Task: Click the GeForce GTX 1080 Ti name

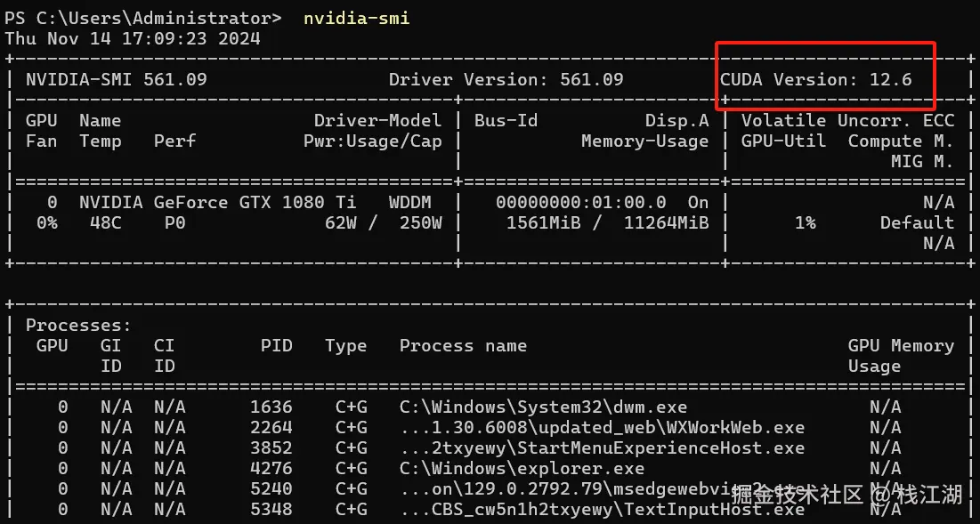Action: click(x=255, y=202)
